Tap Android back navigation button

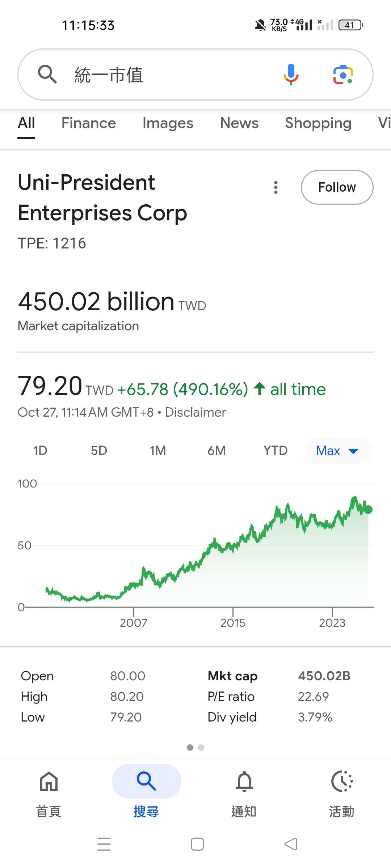pyautogui.click(x=291, y=844)
